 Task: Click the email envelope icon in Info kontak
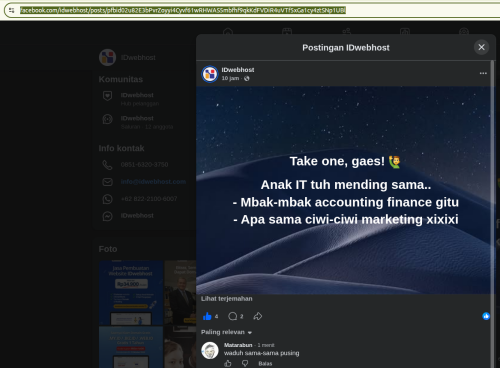point(107,182)
